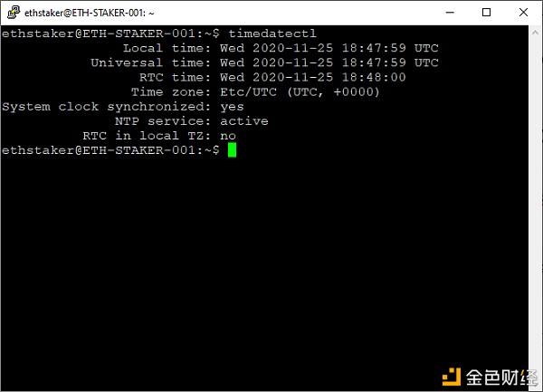Click the System clock synchronized yes value
Screen dimensions: 543x392
tap(232, 107)
